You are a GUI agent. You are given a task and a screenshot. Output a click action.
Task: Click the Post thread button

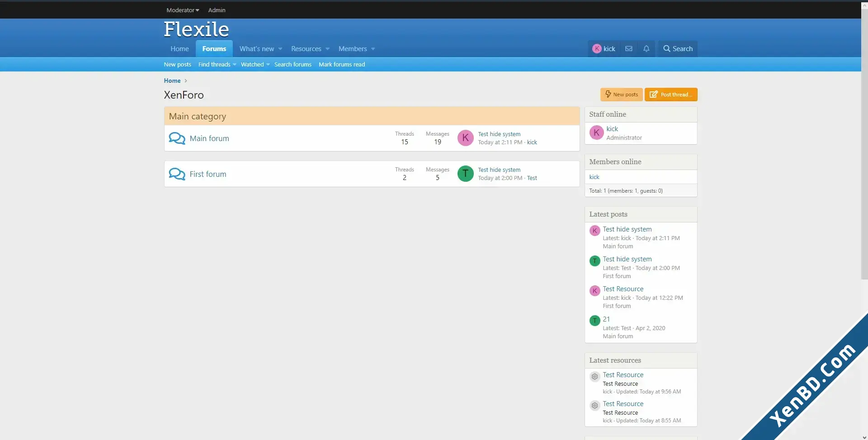(x=671, y=95)
